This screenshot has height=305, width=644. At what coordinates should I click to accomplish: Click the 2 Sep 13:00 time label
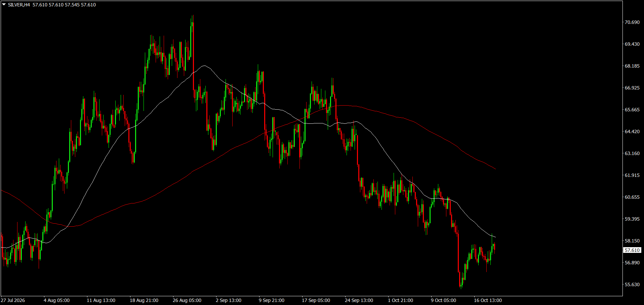click(x=229, y=300)
